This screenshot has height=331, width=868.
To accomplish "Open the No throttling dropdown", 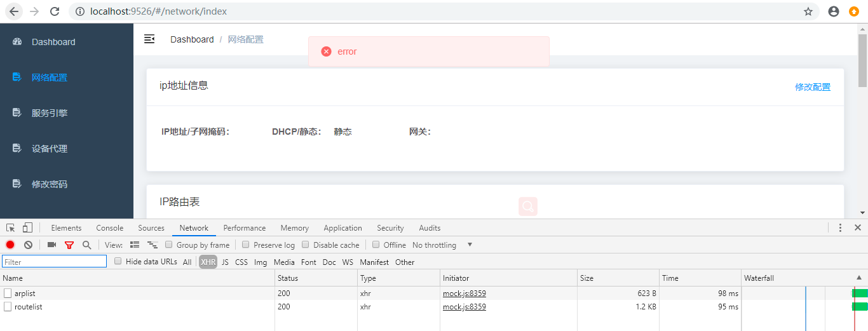I will point(442,245).
